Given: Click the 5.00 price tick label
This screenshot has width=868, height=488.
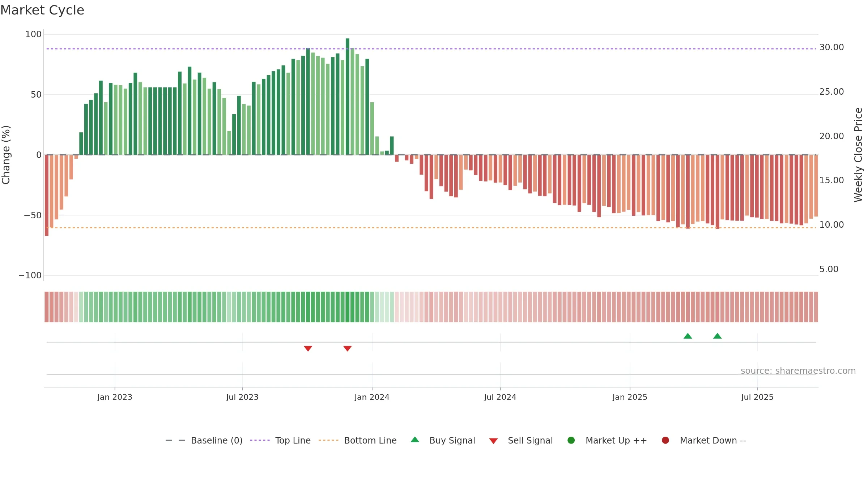Looking at the screenshot, I should [829, 269].
